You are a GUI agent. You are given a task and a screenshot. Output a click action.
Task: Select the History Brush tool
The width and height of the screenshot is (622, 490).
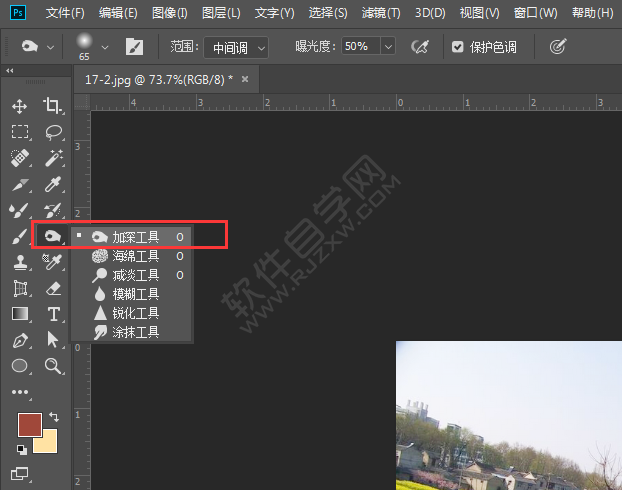tap(53, 210)
